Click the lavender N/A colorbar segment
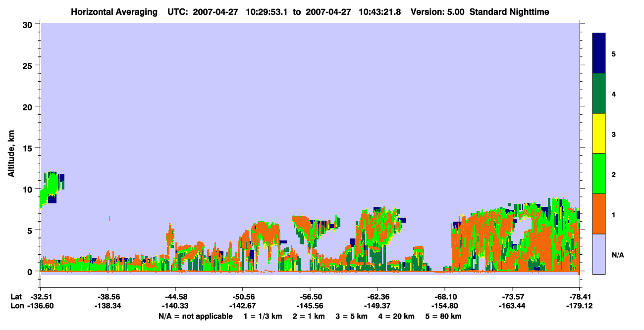This screenshot has height=330, width=644. (599, 254)
